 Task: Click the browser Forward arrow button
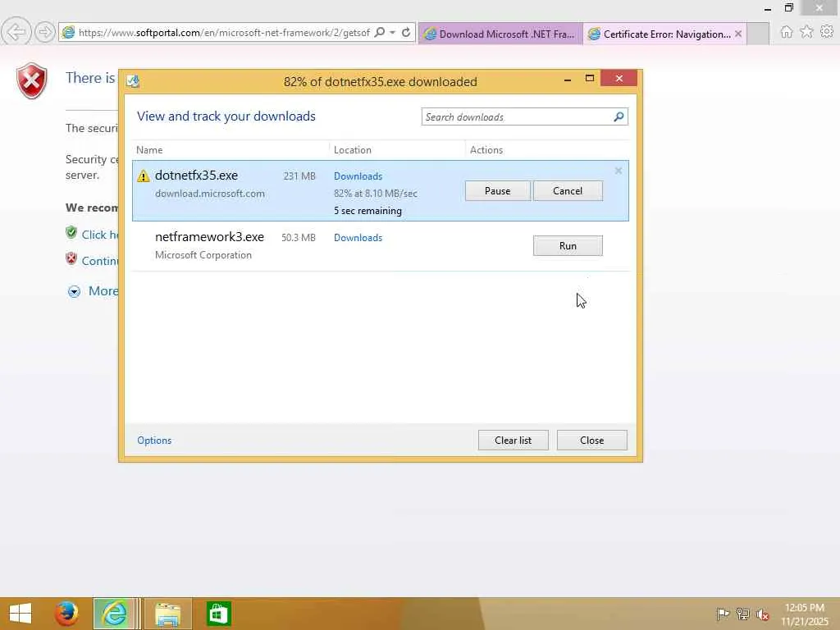45,32
